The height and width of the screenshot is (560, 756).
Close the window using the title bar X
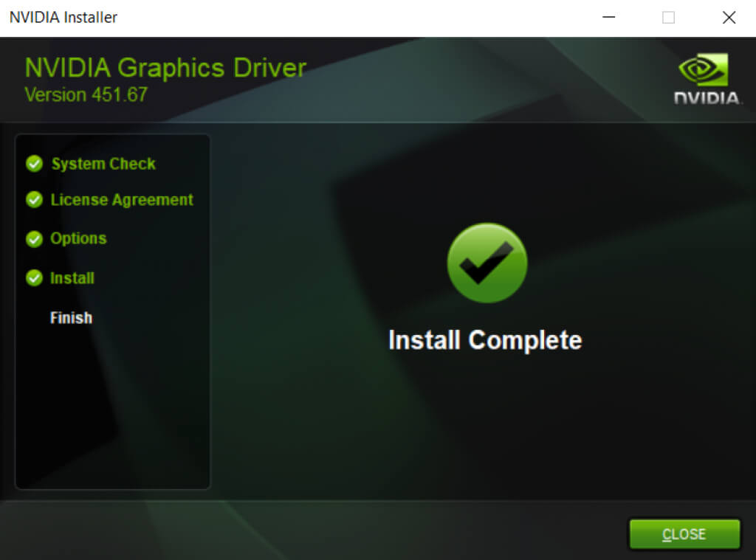(729, 18)
